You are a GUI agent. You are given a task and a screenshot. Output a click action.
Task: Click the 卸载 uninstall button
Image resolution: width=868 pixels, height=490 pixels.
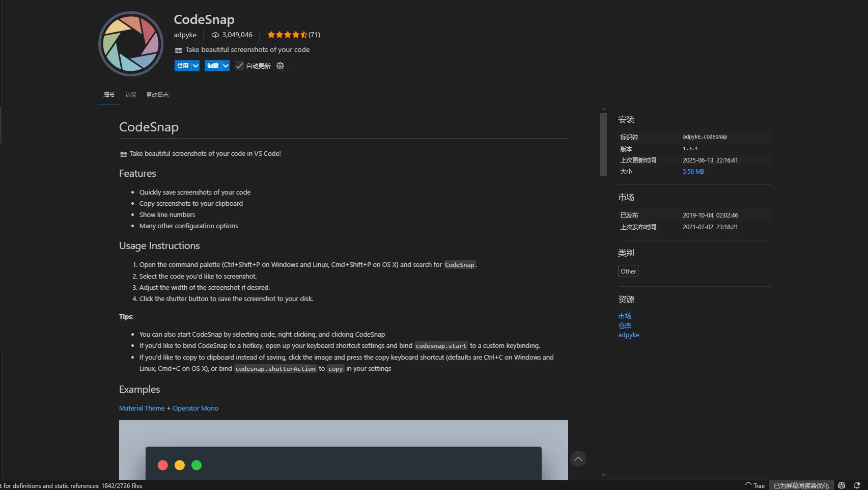pyautogui.click(x=213, y=66)
